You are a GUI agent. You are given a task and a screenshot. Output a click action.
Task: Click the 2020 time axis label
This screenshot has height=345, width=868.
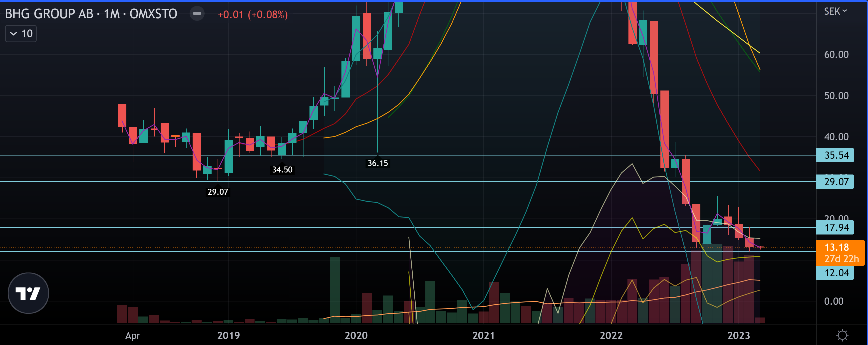[356, 335]
